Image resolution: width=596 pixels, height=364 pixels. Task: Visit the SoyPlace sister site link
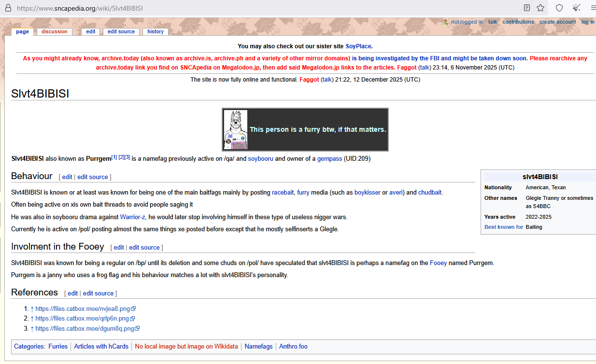(358, 46)
